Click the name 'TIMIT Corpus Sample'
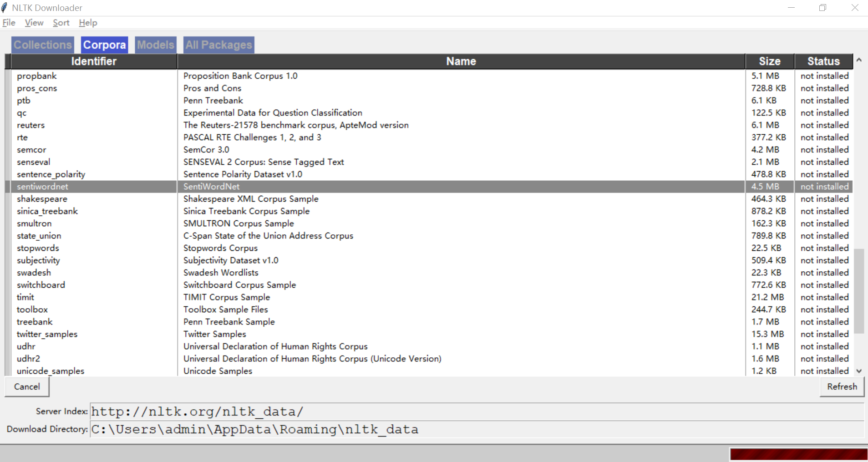 [x=227, y=297]
